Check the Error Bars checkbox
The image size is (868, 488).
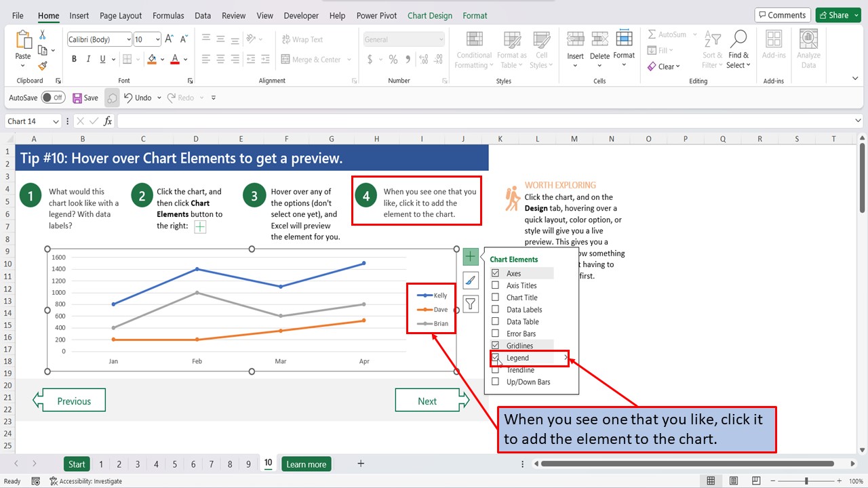pos(495,333)
